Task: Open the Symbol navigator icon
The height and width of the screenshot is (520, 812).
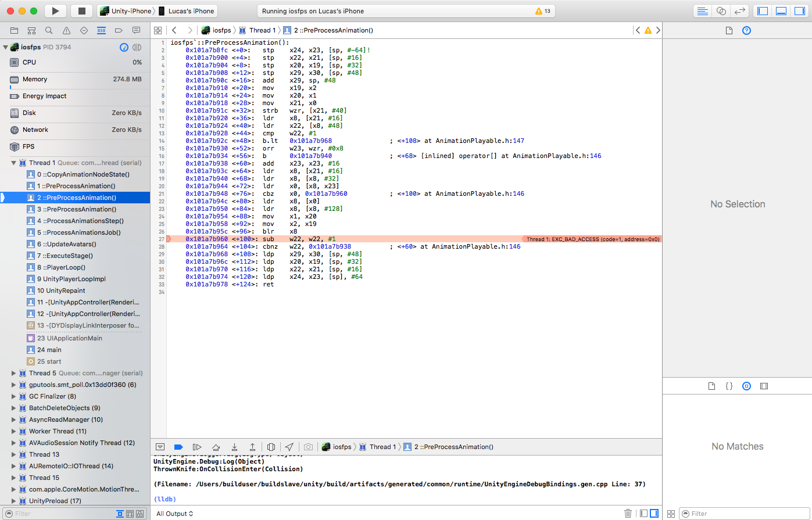Action: pos(31,30)
